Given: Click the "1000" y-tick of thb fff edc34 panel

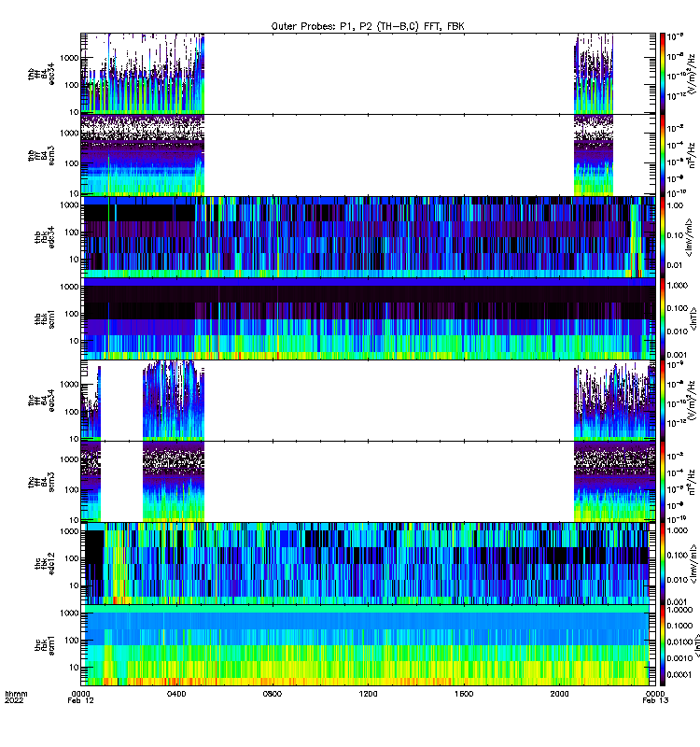Looking at the screenshot, I should click(x=69, y=58).
